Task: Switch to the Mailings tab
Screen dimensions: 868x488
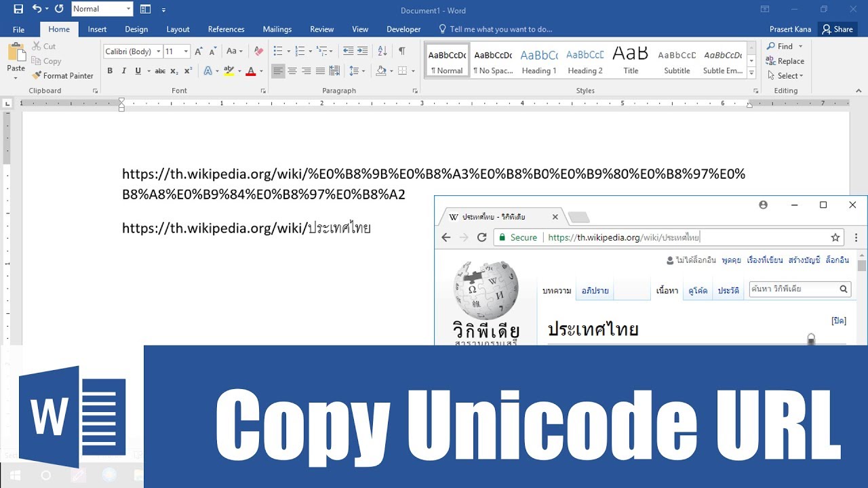Action: coord(277,29)
